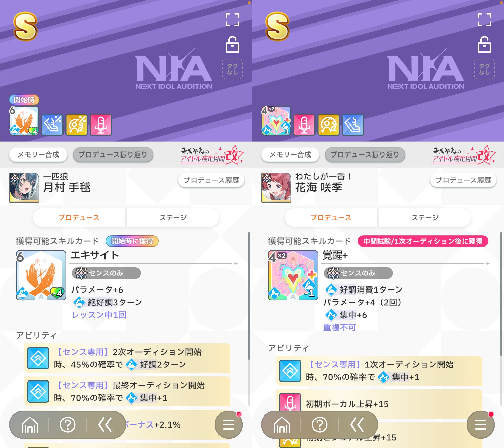
Task: Select プロデュース tab for 花海 咲季
Action: click(331, 218)
